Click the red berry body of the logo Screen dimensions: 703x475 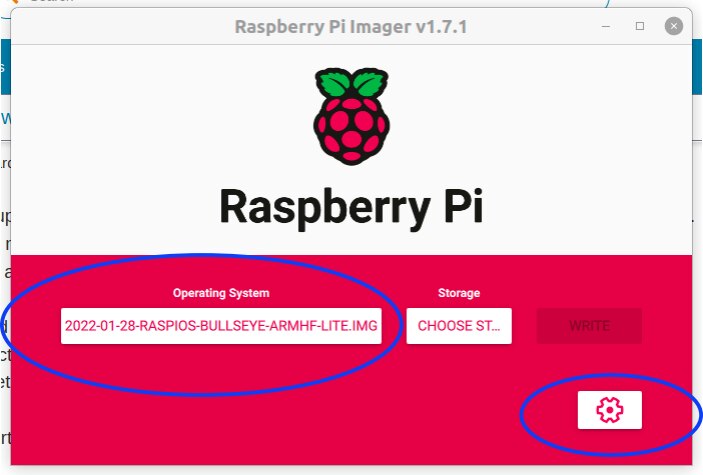[352, 131]
